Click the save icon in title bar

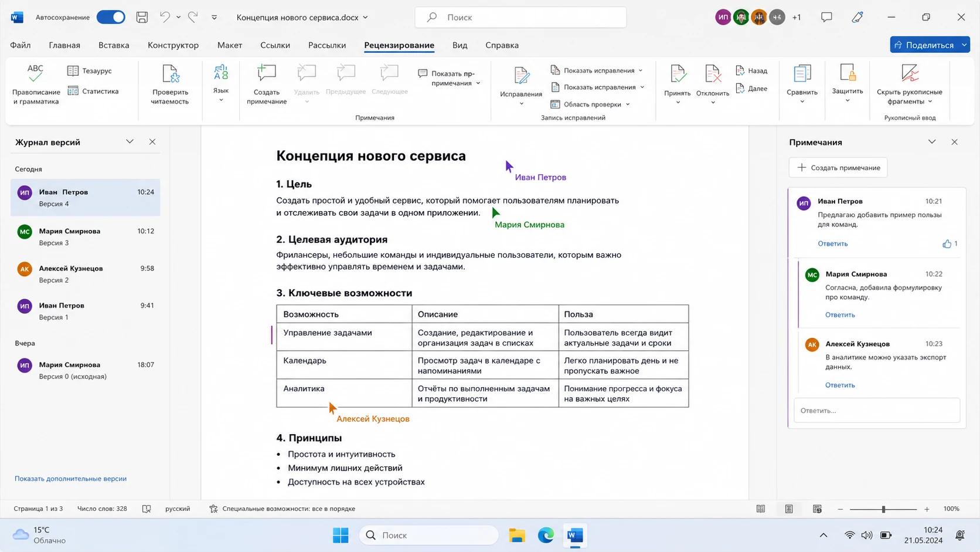142,17
